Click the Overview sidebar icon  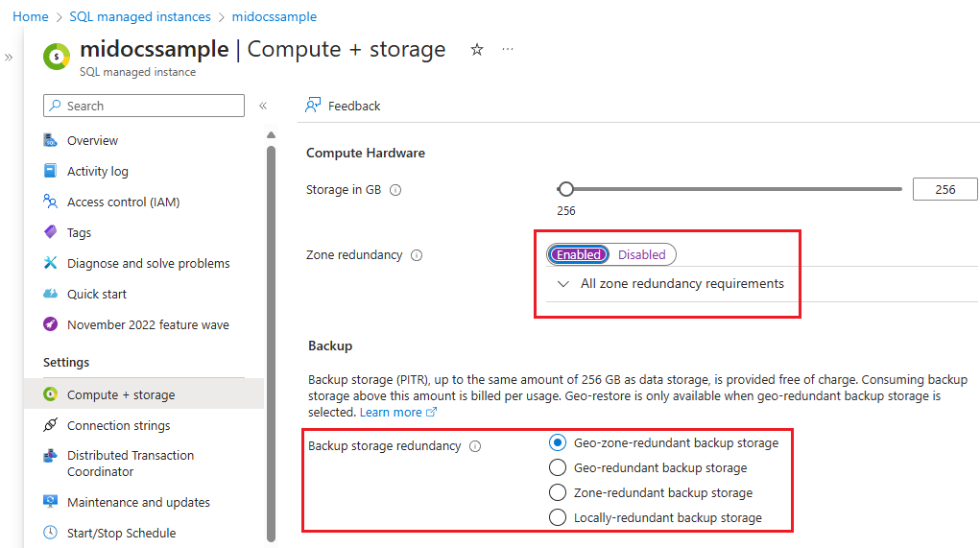51,140
